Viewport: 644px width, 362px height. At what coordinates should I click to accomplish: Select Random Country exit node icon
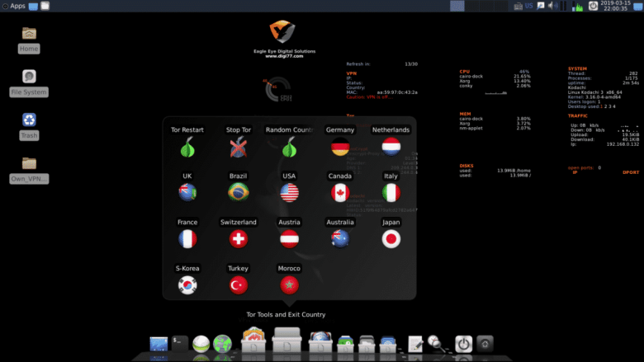click(289, 148)
